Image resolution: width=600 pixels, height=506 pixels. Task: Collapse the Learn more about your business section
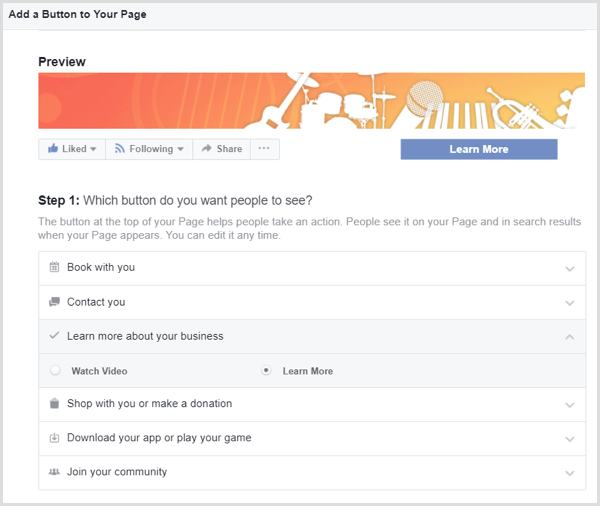click(x=570, y=337)
